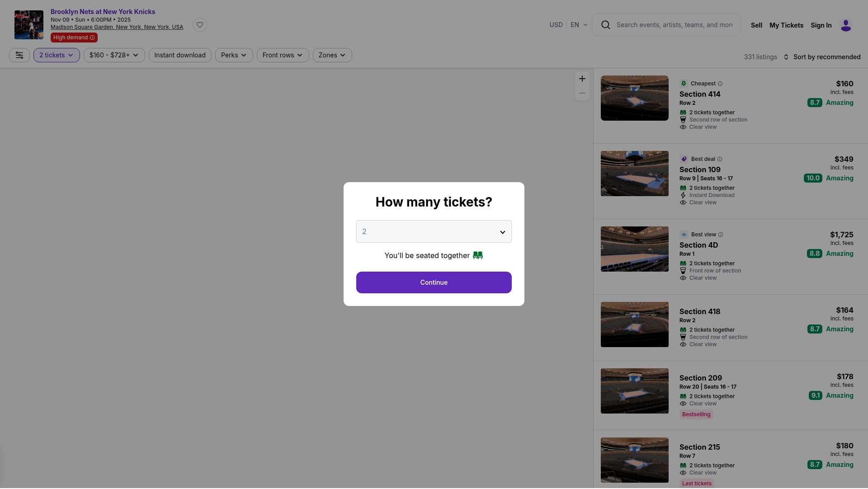Click the search magnifier icon
Screen dimensions: 868x489
pos(606,25)
